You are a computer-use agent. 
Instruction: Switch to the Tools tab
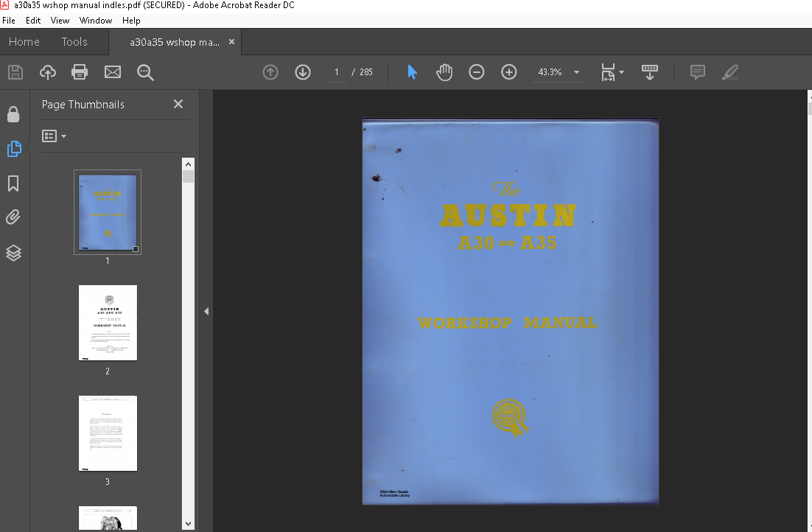74,42
